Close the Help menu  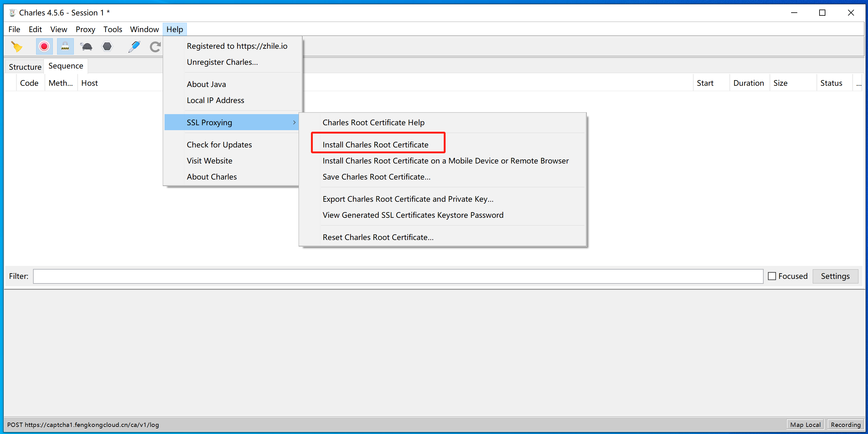[174, 29]
